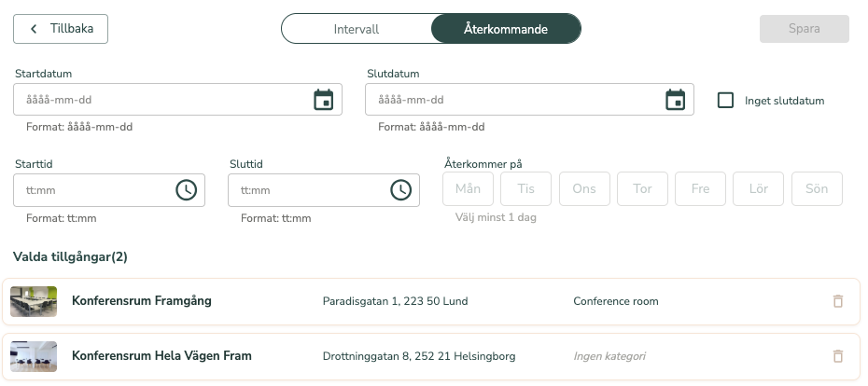Remove Konferensrum Hela Vägen Fram via trash icon
The image size is (868, 386).
(837, 356)
